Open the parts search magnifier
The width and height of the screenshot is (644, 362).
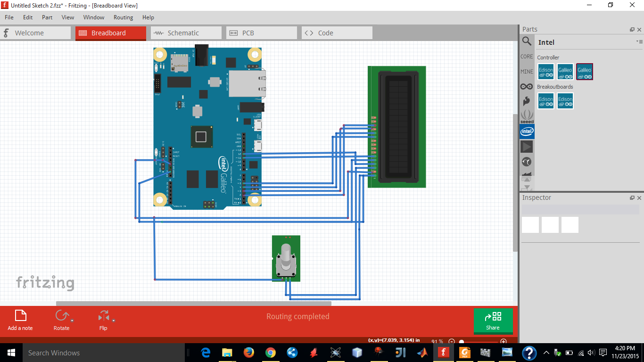pos(527,41)
